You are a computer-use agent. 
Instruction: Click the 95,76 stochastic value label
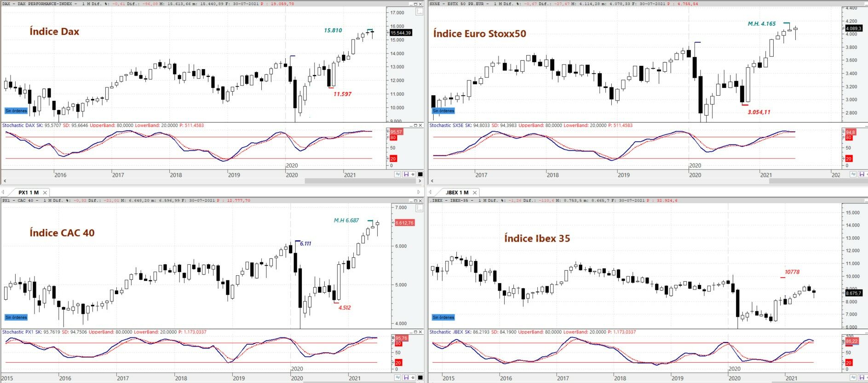coord(402,338)
